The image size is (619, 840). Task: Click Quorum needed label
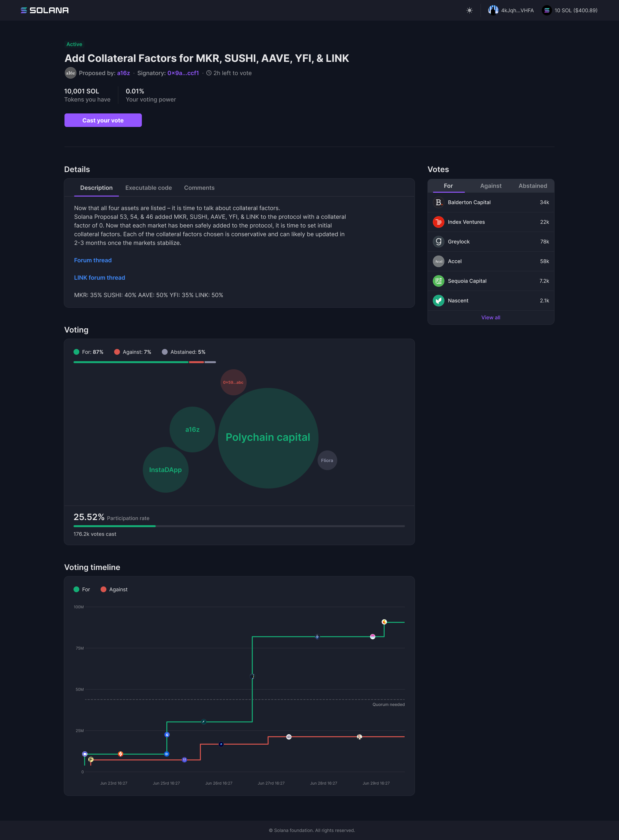coord(388,704)
